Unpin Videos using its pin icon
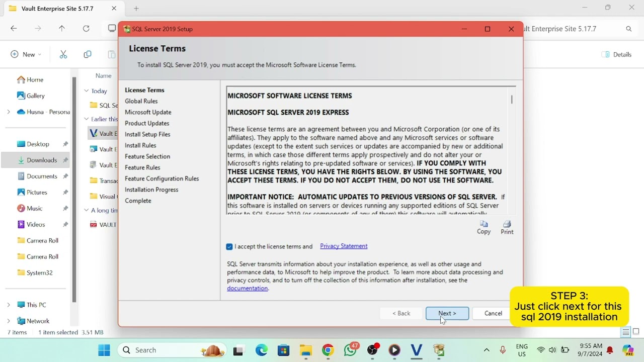Screen dimensions: 644x362 [x=65, y=225]
